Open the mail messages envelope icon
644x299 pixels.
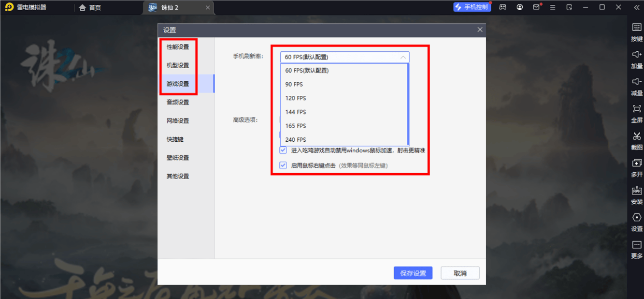536,7
